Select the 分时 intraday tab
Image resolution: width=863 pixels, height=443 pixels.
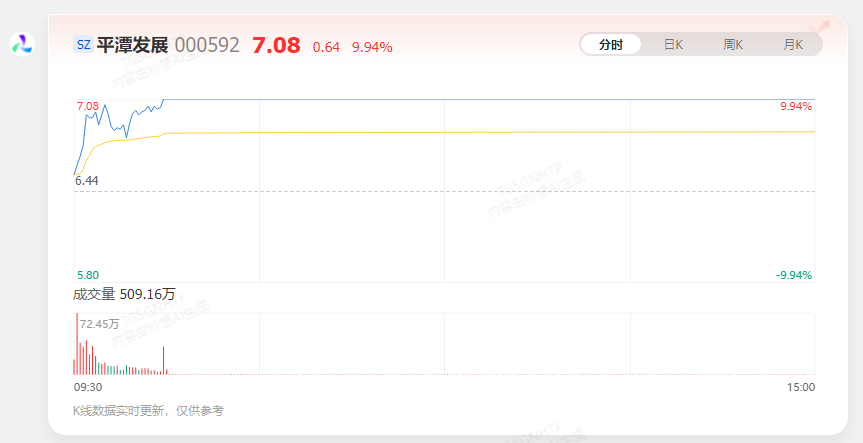pyautogui.click(x=611, y=45)
